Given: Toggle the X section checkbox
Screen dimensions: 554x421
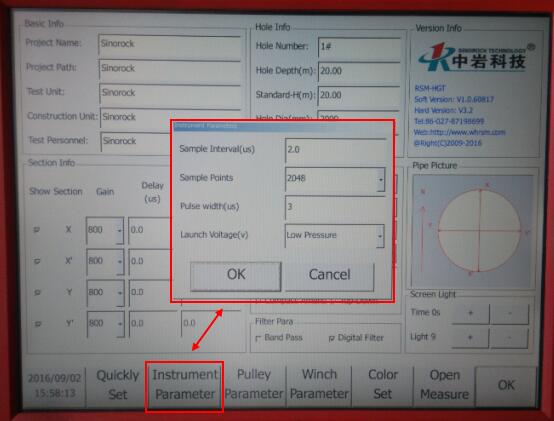Looking at the screenshot, I should pyautogui.click(x=36, y=230).
